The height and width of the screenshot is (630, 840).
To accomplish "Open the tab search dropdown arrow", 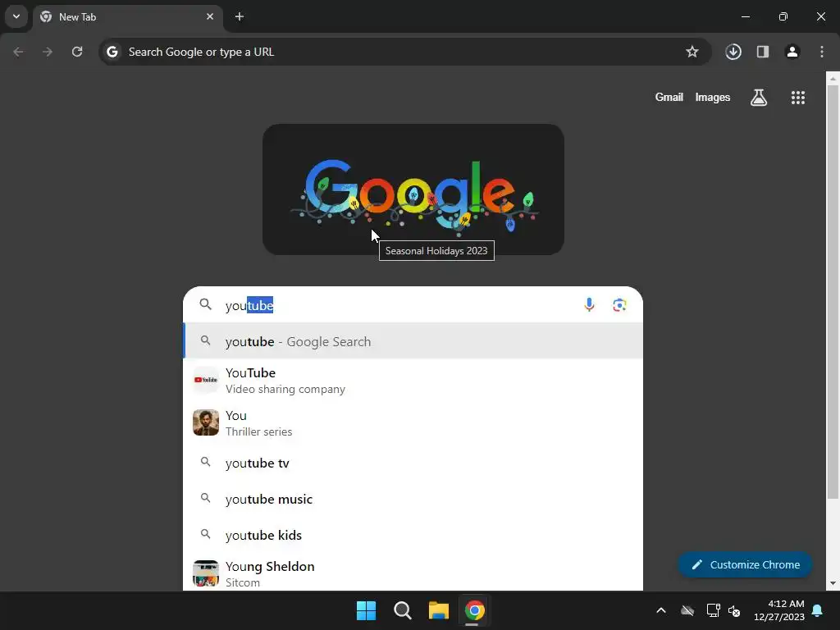I will click(x=16, y=16).
